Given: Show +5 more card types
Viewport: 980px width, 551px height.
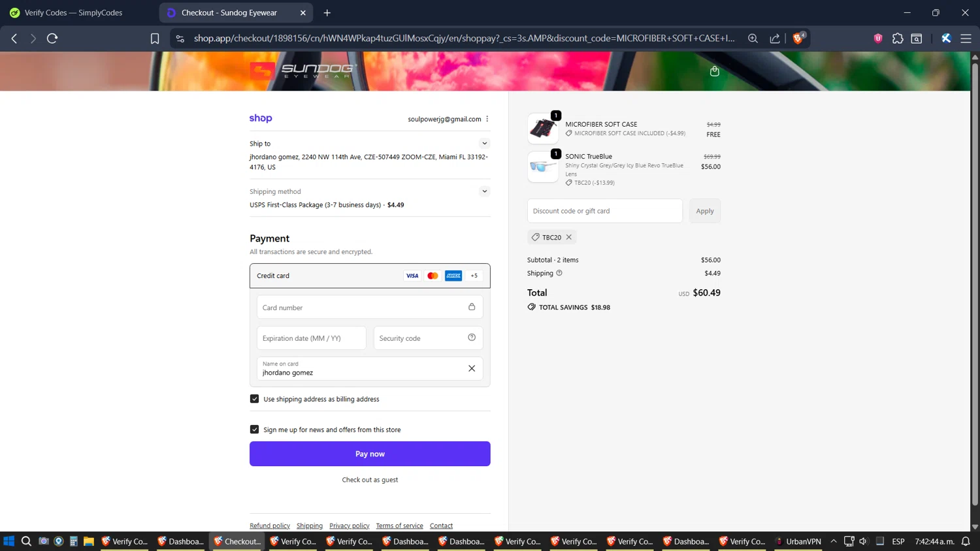Looking at the screenshot, I should [x=474, y=275].
